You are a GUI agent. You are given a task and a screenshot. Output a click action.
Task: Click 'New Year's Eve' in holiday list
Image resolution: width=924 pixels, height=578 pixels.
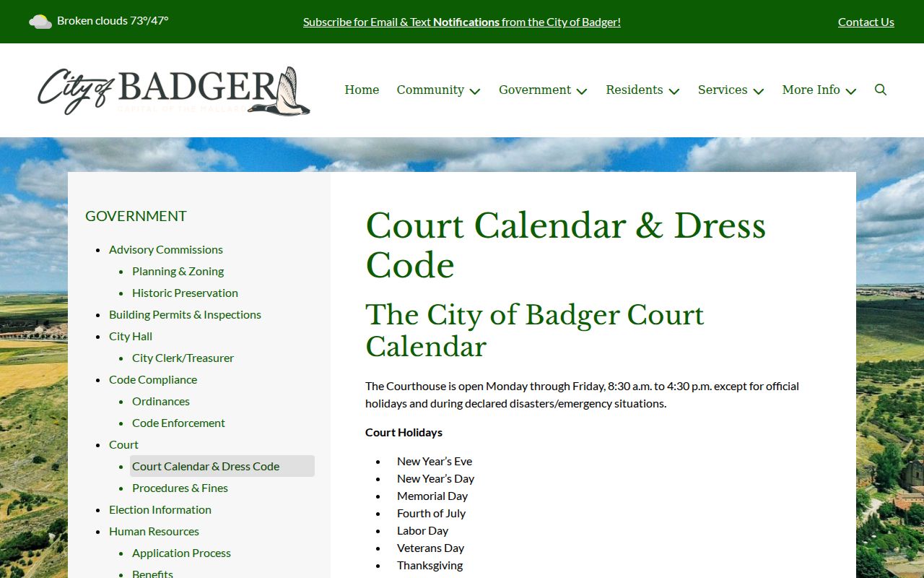pyautogui.click(x=435, y=461)
